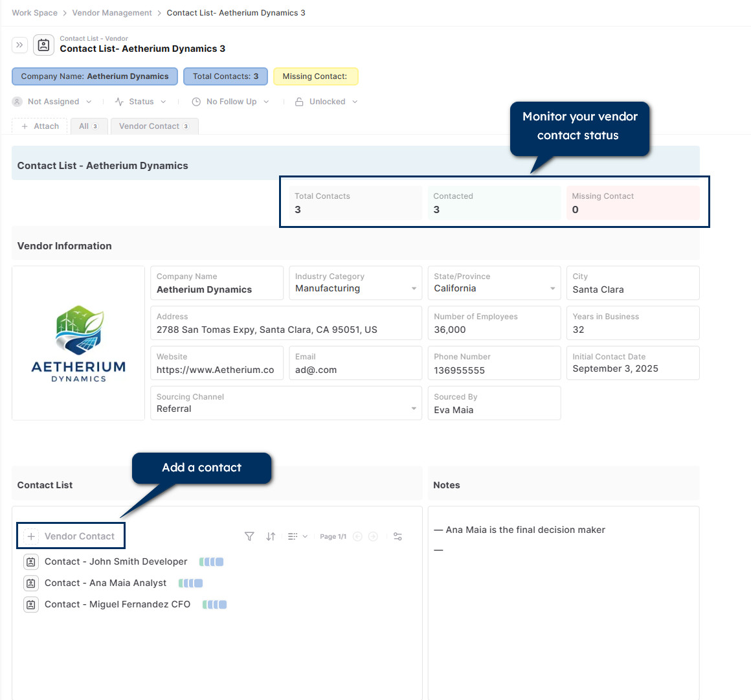The height and width of the screenshot is (700, 751).
Task: Click the Attach button
Action: click(39, 126)
